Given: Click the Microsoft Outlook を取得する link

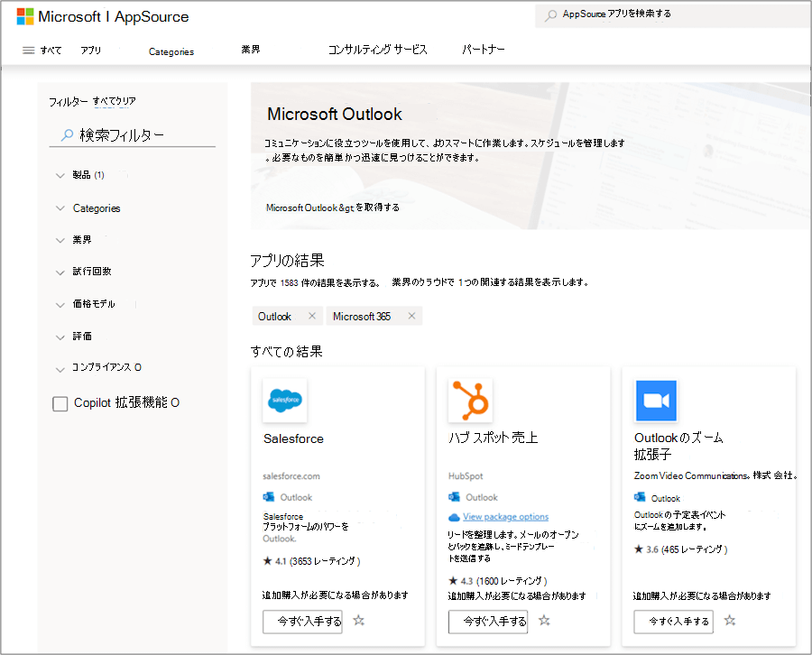Looking at the screenshot, I should tap(332, 208).
